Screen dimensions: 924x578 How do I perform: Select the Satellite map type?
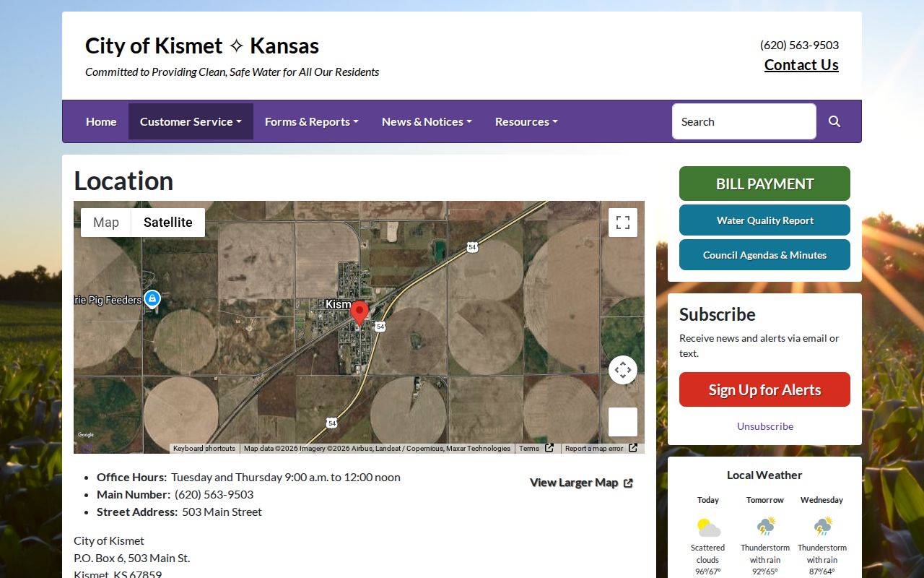pyautogui.click(x=168, y=223)
